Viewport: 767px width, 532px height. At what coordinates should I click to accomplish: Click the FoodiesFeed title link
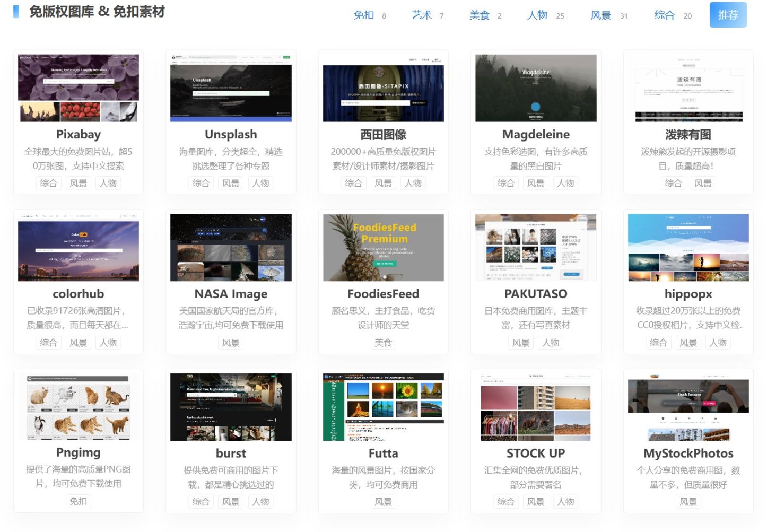tap(383, 293)
